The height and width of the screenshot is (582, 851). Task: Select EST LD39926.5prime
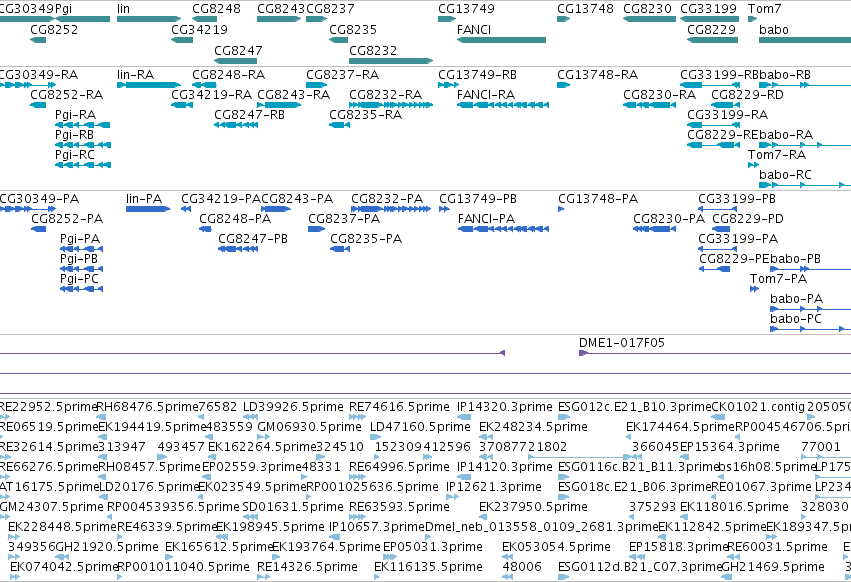click(x=293, y=407)
